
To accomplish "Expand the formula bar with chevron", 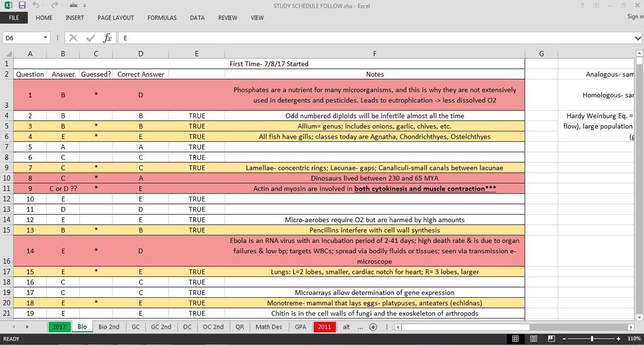I will [638, 38].
